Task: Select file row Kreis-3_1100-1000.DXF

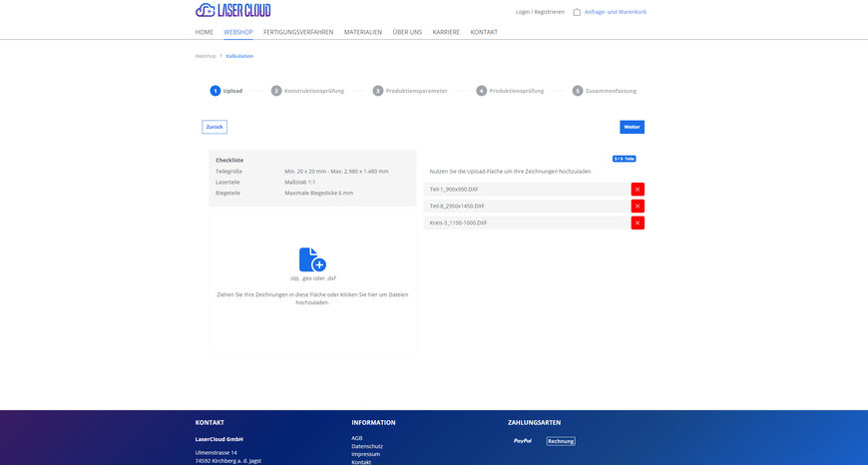Action: click(527, 223)
